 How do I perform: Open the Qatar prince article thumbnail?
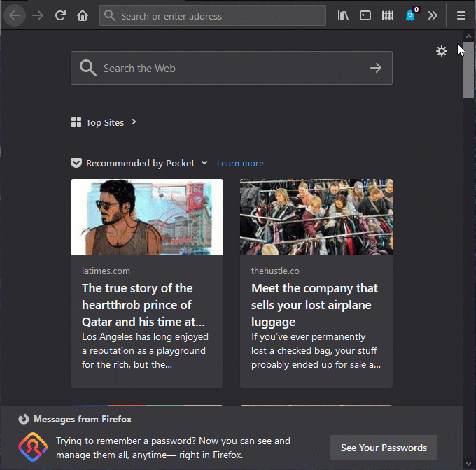click(147, 217)
